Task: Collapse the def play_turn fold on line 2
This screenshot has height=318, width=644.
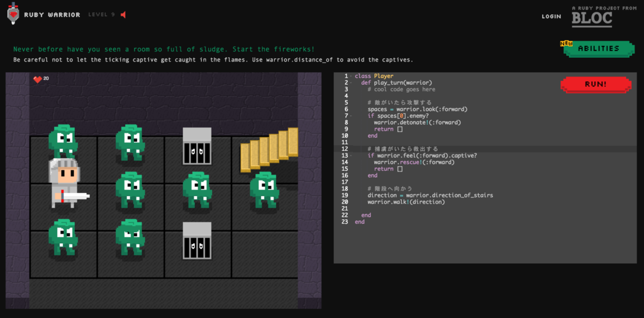Action: (x=350, y=83)
